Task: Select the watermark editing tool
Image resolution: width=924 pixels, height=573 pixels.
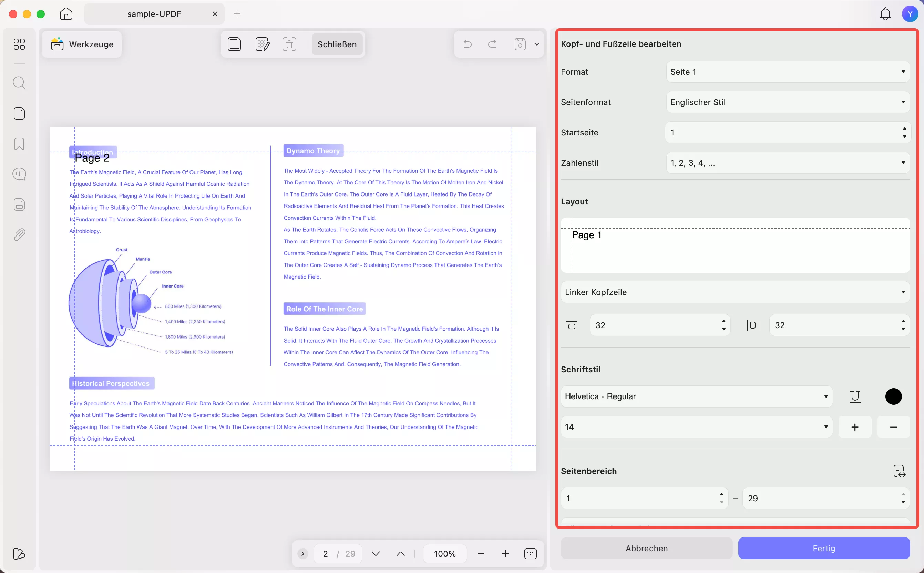Action: tap(262, 44)
